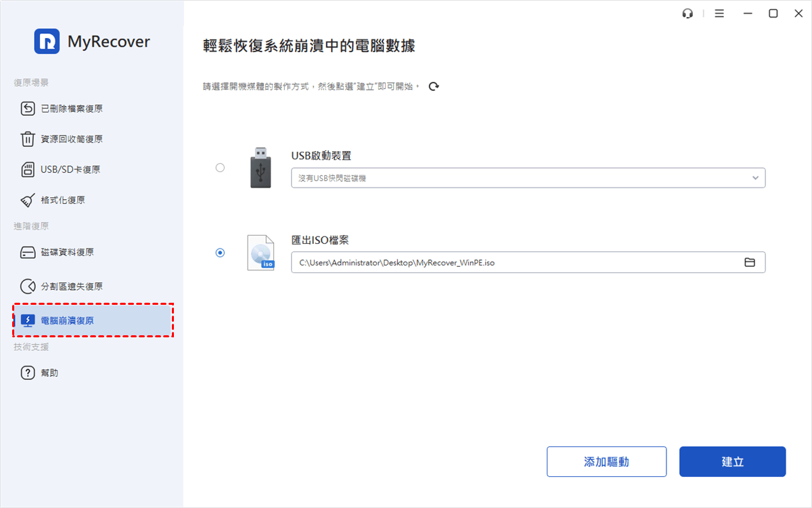Viewport: 812px width, 508px height.
Task: Click the MyRecover brand name text
Action: coord(109,42)
